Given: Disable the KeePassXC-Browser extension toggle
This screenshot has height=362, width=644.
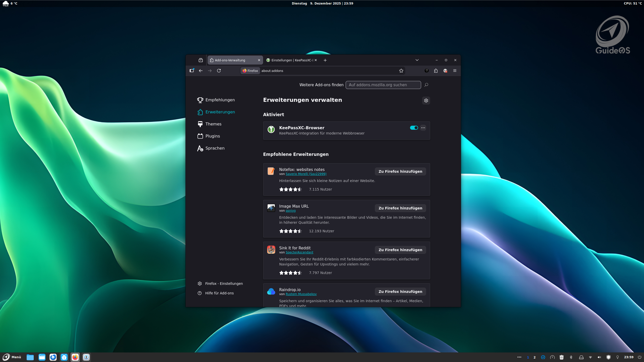Looking at the screenshot, I should pyautogui.click(x=414, y=128).
